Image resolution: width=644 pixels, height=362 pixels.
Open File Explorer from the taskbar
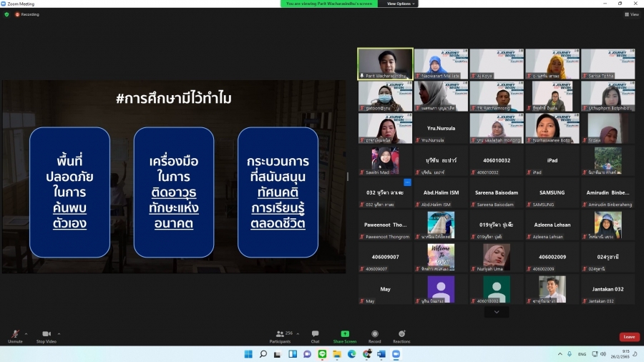pyautogui.click(x=336, y=354)
